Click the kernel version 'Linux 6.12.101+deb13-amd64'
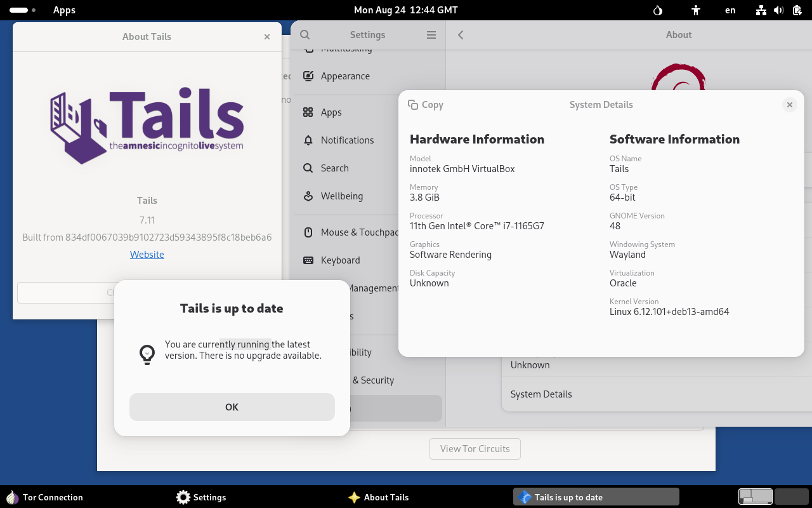The width and height of the screenshot is (812, 508). click(x=669, y=312)
